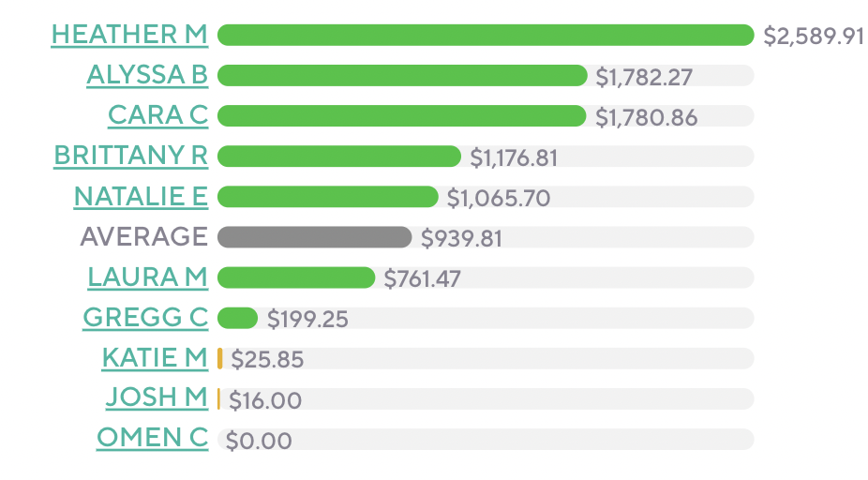Click the OMEN C link
The width and height of the screenshot is (868, 480).
(152, 439)
